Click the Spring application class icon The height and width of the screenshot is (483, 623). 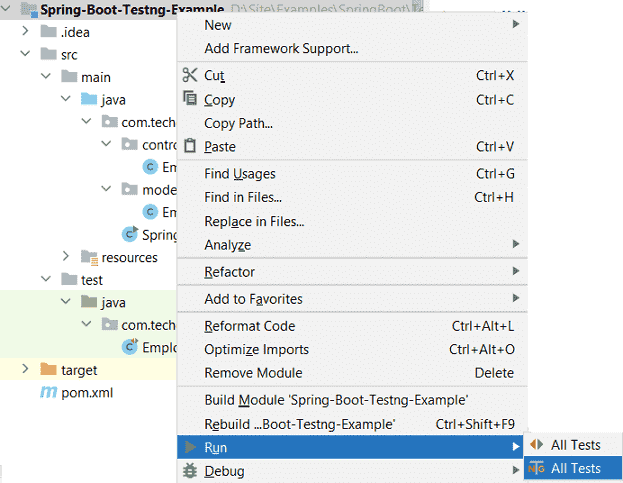point(130,234)
